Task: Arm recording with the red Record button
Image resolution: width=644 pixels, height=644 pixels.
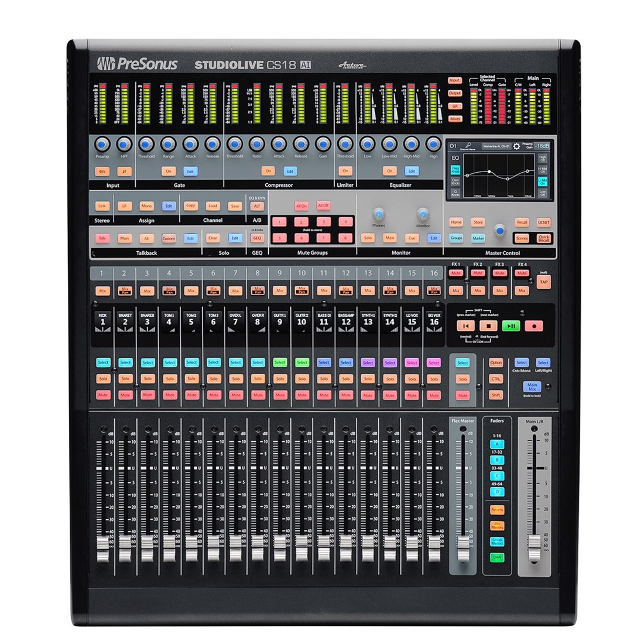Action: pos(534,326)
